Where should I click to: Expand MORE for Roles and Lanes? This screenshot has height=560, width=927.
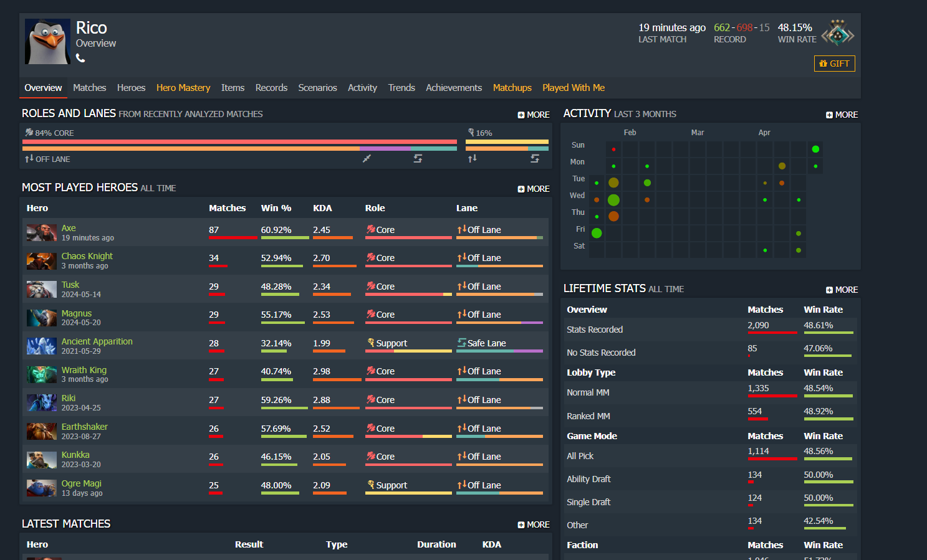pyautogui.click(x=534, y=115)
